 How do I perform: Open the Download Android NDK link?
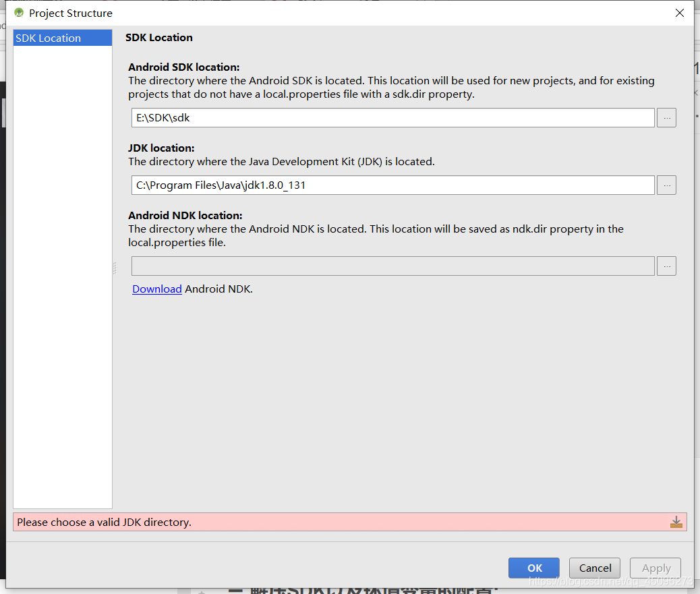(x=156, y=289)
